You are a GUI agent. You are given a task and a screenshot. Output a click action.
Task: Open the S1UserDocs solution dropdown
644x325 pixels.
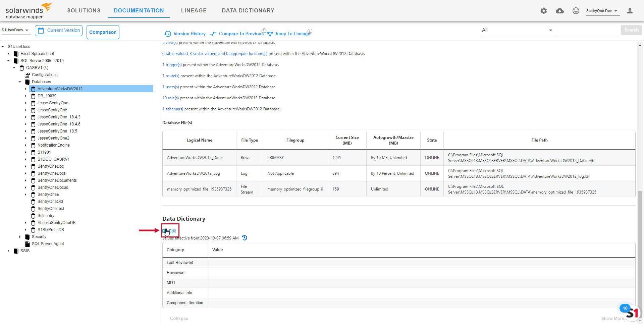15,30
